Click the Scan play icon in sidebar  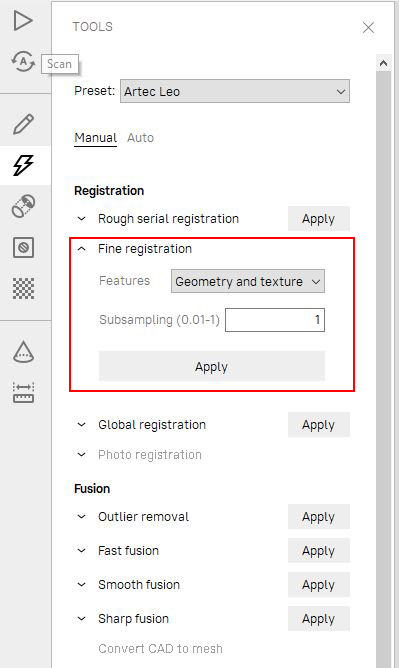(23, 21)
